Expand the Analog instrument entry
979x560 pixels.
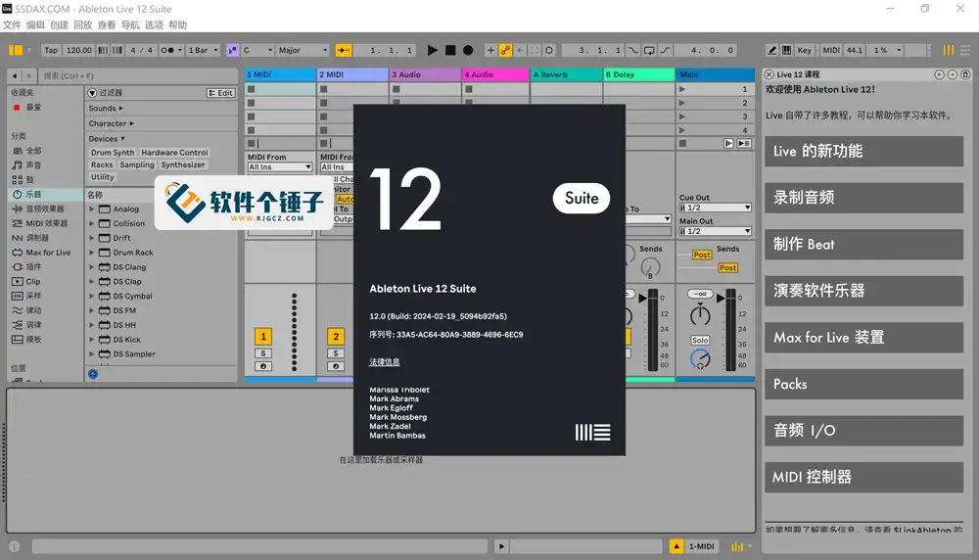click(92, 210)
